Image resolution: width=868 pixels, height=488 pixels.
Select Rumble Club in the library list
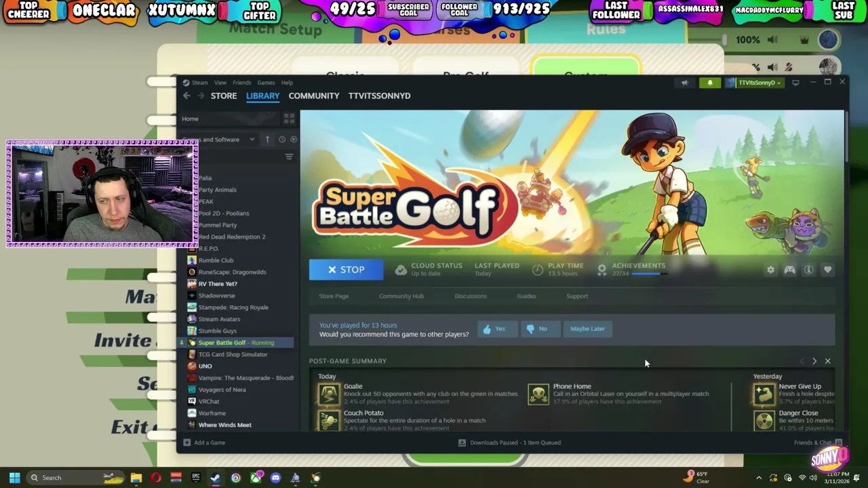pos(216,260)
